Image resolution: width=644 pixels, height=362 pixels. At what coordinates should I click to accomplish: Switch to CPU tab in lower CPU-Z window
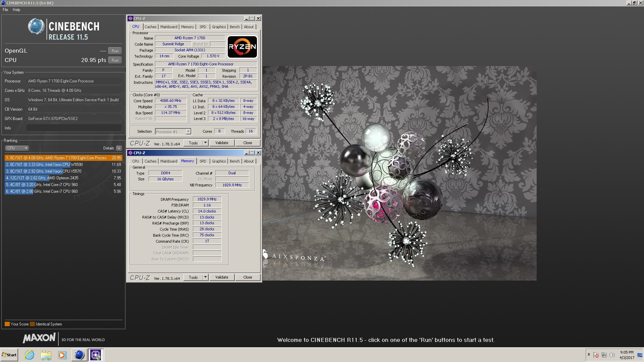(x=136, y=161)
